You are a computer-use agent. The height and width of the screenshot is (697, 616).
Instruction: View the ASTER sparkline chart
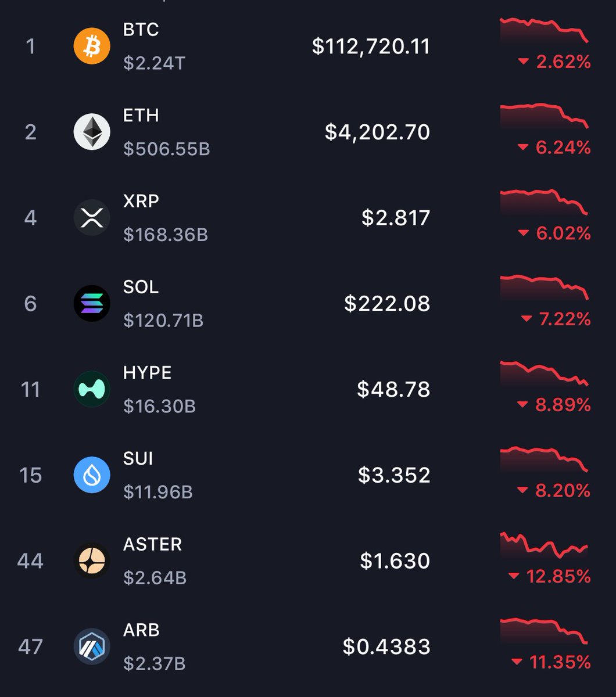545,546
